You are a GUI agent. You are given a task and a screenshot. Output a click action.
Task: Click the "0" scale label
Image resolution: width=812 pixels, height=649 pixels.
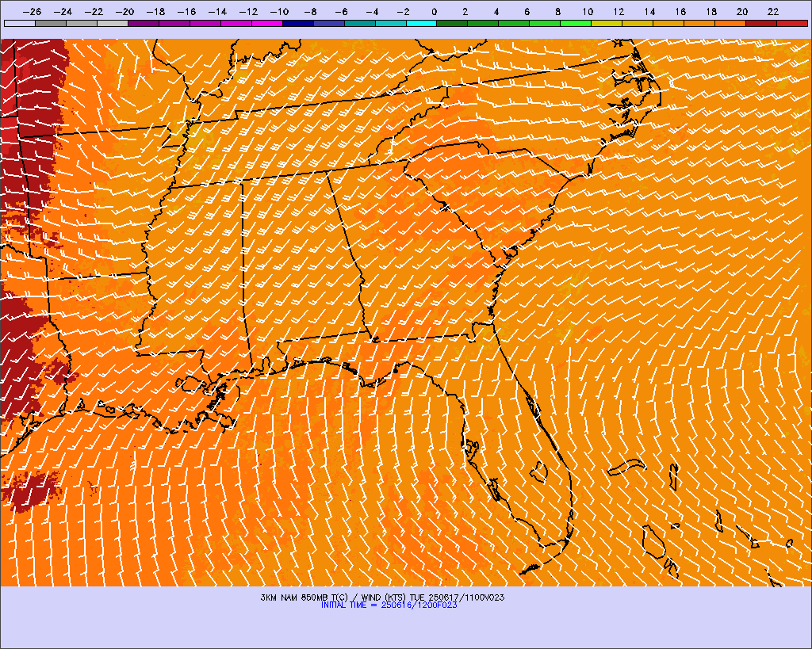pyautogui.click(x=434, y=11)
